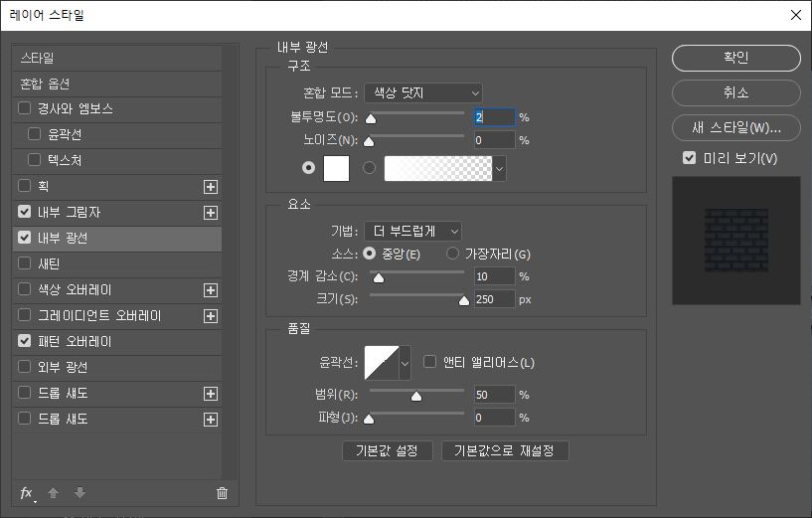Click the 확인 button
Image resolution: width=812 pixels, height=518 pixels.
pos(735,58)
